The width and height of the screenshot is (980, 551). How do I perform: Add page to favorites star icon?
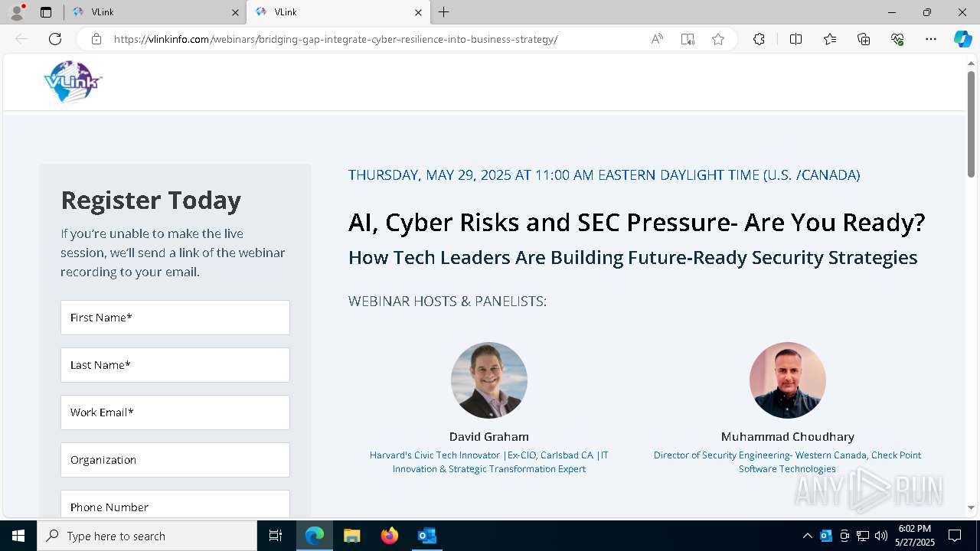(x=718, y=39)
